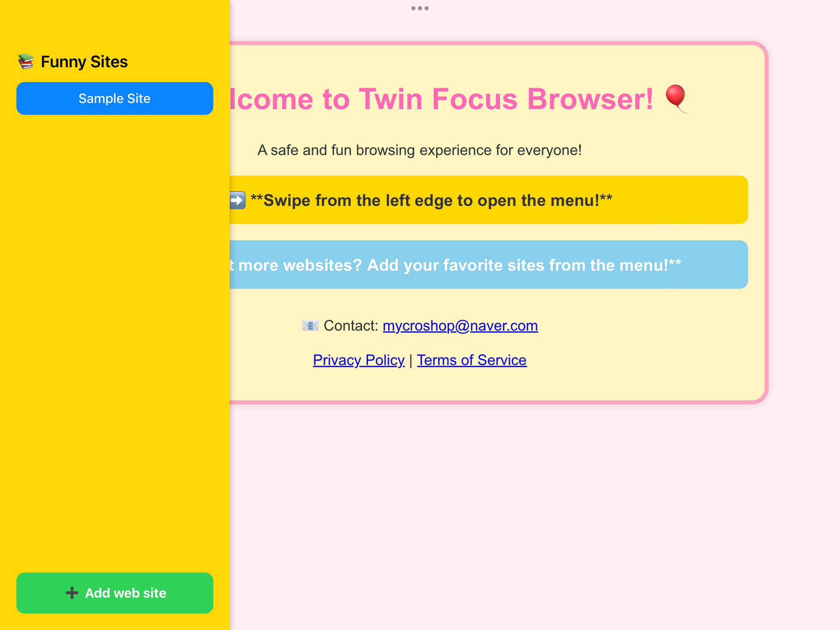840x630 pixels.
Task: Click the email envelope icon beside Contact
Action: pos(310,325)
